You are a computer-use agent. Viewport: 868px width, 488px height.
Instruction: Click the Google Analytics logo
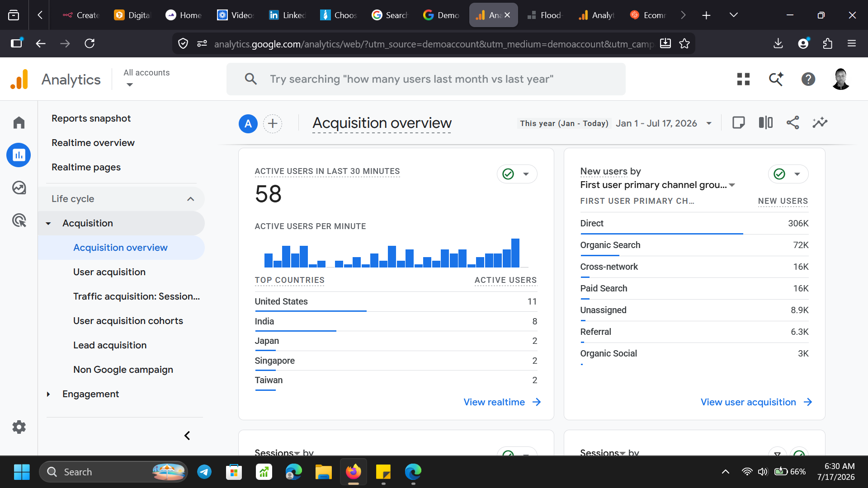(x=19, y=80)
